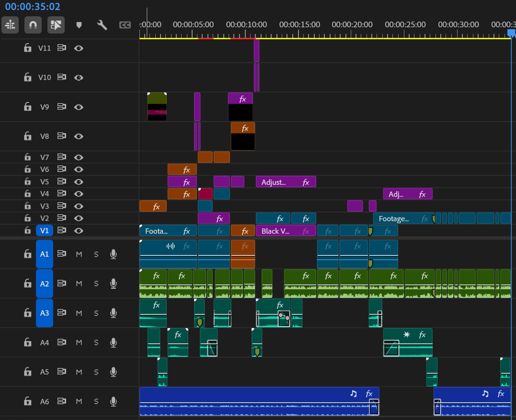
Task: Click the voice-over record mic on A1
Action: pyautogui.click(x=113, y=254)
